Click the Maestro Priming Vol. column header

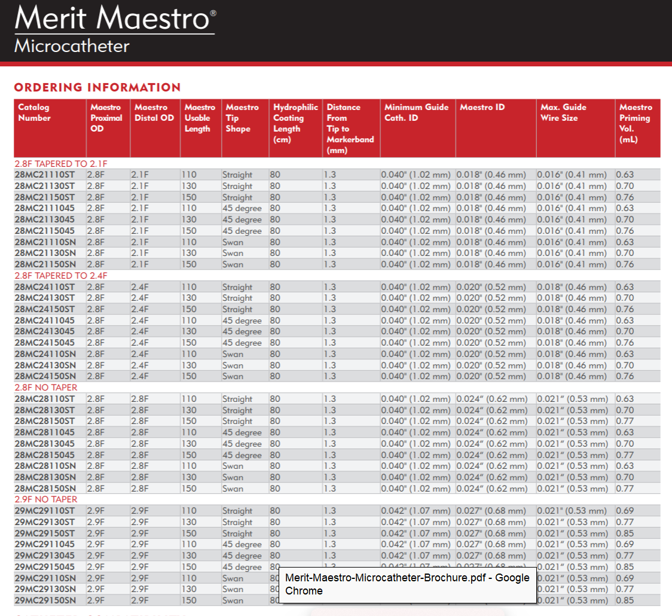click(636, 123)
